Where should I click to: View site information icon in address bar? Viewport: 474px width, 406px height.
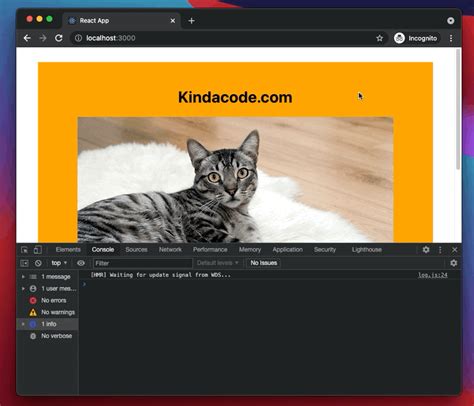click(x=78, y=38)
